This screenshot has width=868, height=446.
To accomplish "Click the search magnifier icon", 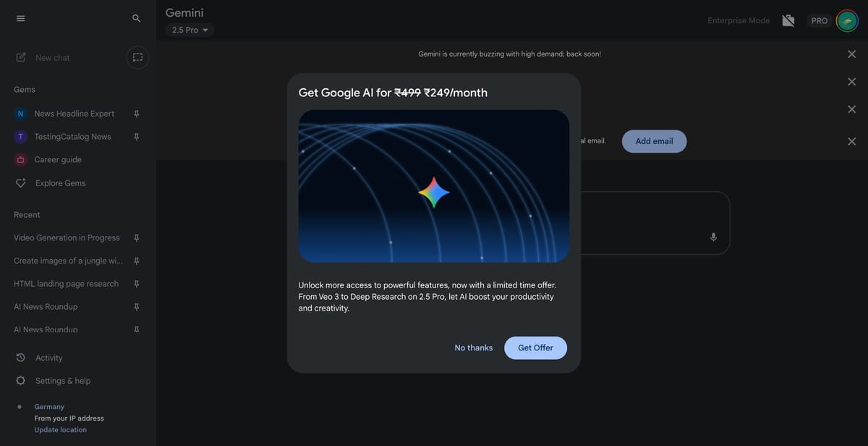I will [x=137, y=18].
